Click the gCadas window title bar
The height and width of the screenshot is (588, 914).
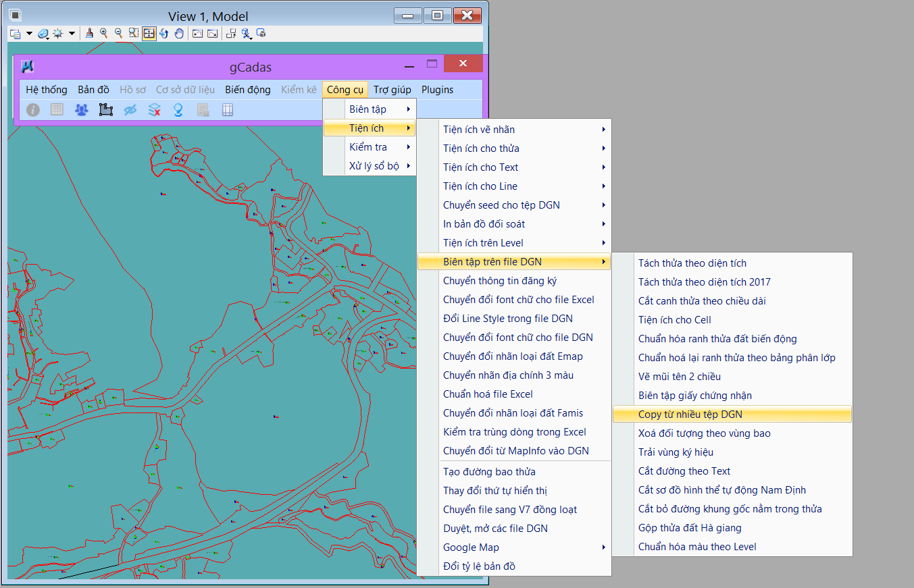(x=250, y=67)
